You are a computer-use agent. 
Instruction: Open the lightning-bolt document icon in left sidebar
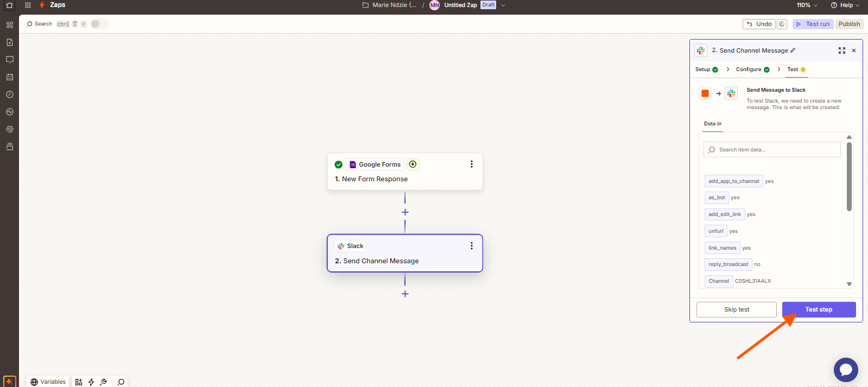tap(10, 42)
